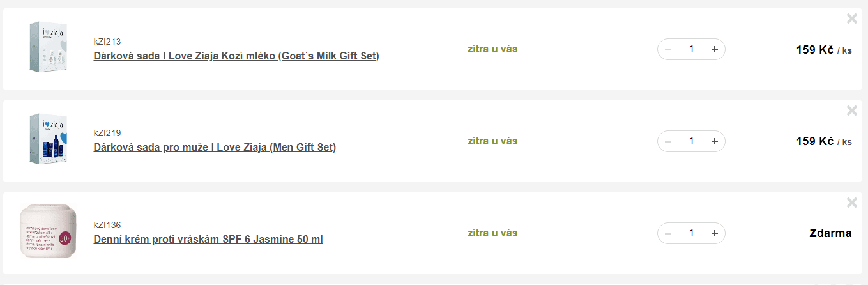
Task: Click Jasmine cream jar thumbnail
Action: [x=48, y=230]
